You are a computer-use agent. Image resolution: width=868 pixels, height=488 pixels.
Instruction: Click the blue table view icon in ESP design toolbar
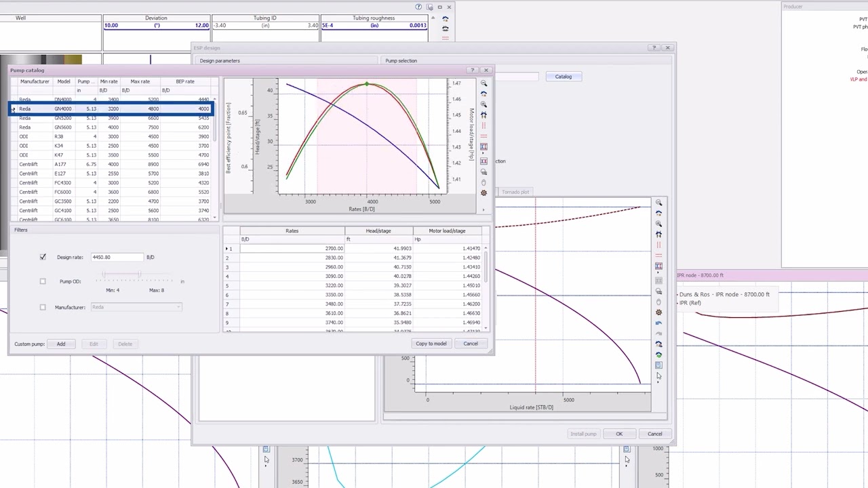pos(658,365)
